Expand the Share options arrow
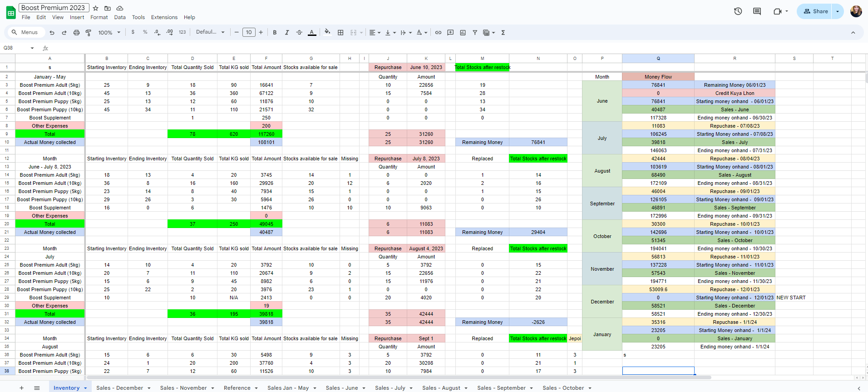This screenshot has height=392, width=868. point(838,11)
